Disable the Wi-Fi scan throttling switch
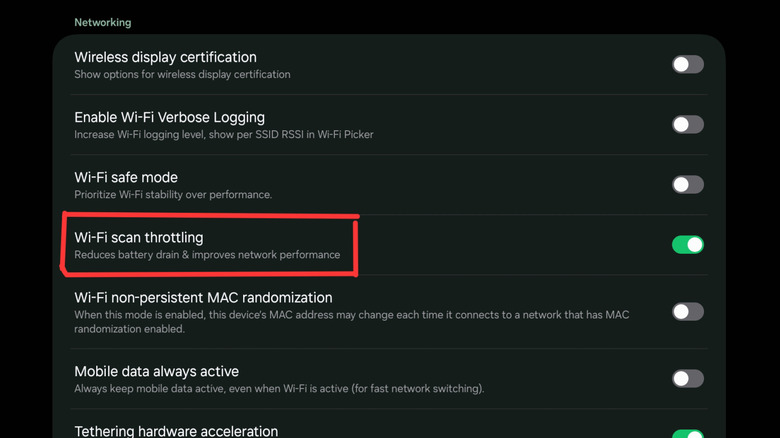 [687, 244]
